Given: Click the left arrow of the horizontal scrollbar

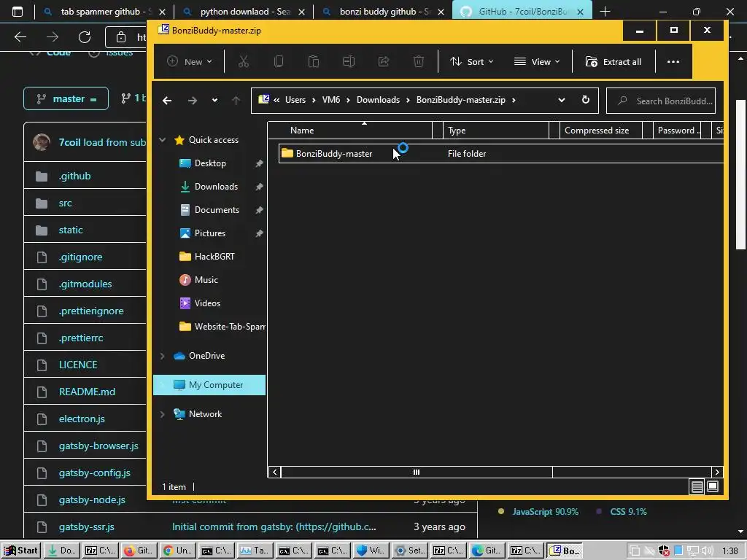Looking at the screenshot, I should [x=274, y=472].
